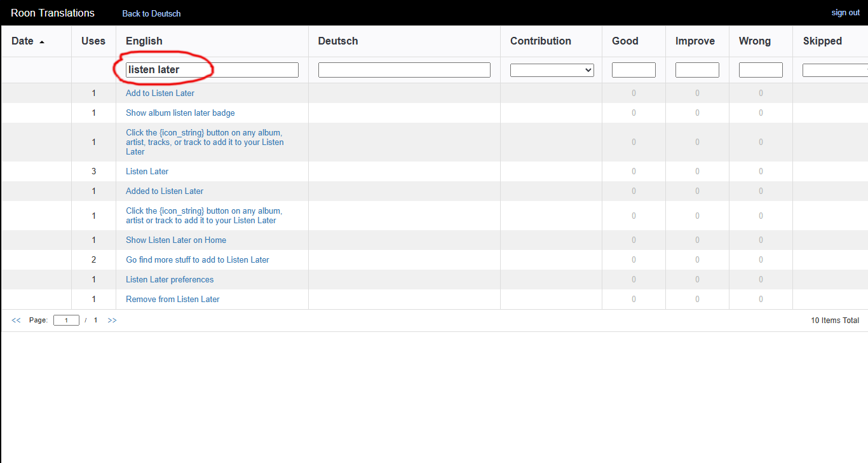Open 'Show Listen Later on Home' entry
The height and width of the screenshot is (463, 868).
coord(176,240)
